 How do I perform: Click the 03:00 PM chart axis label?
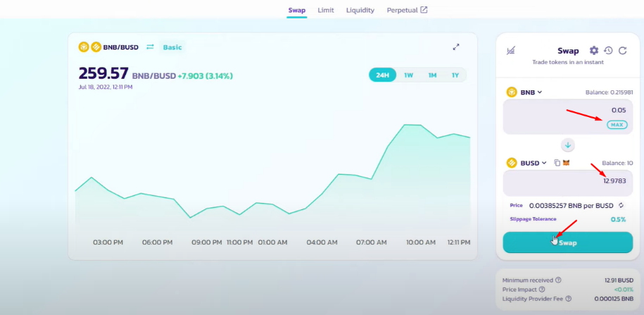coord(108,242)
